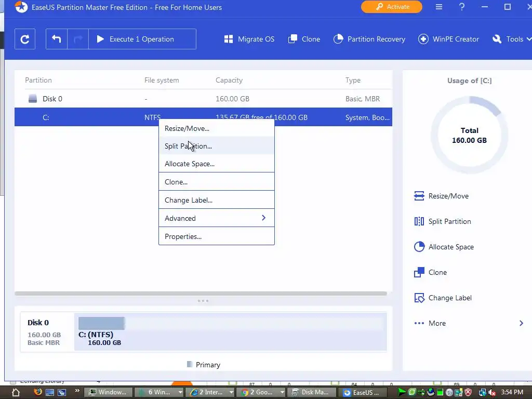This screenshot has width=532, height=399.
Task: Click the Capacity column header
Action: click(x=229, y=80)
